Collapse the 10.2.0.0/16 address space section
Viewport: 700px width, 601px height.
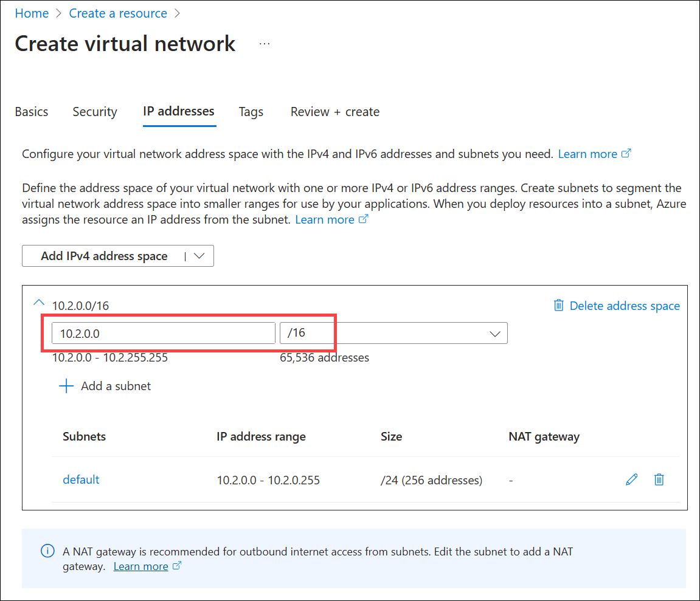click(x=38, y=302)
